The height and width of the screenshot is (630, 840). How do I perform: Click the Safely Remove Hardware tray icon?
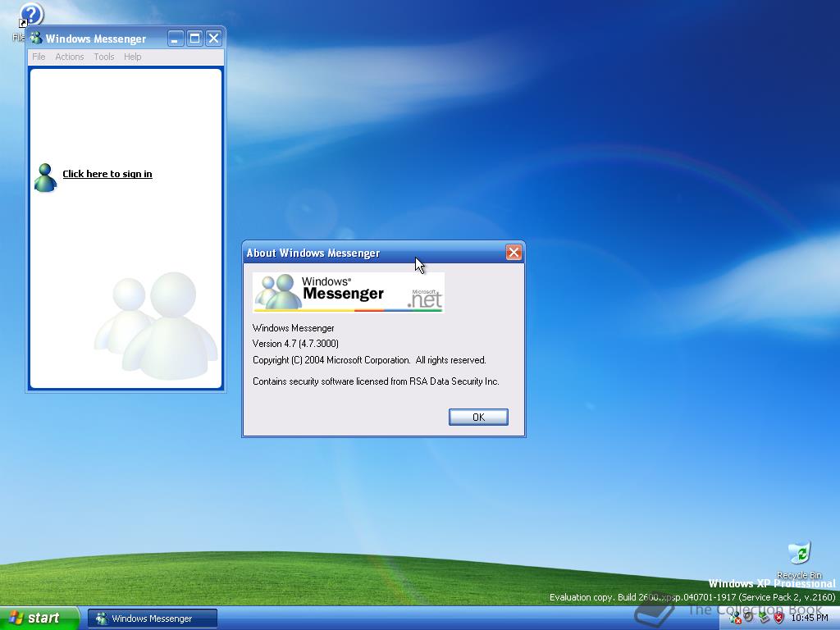(764, 618)
